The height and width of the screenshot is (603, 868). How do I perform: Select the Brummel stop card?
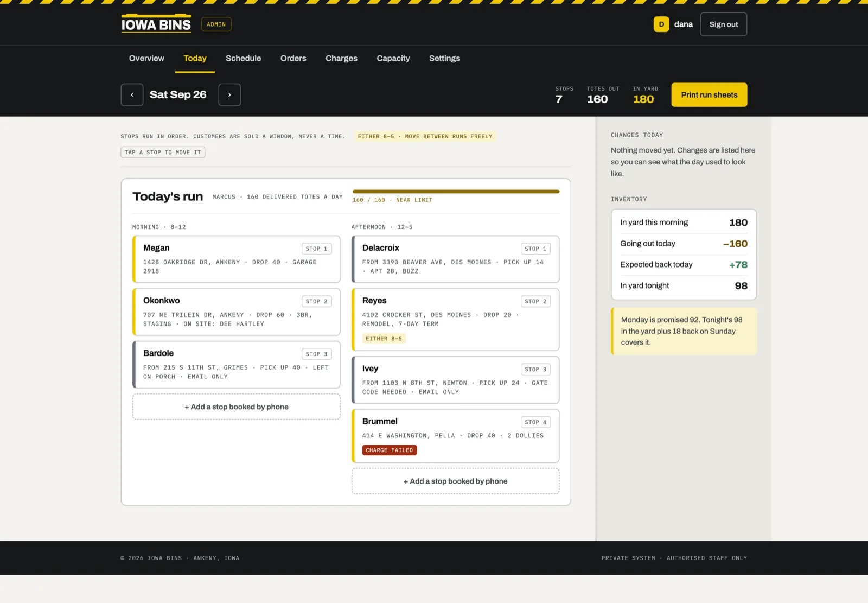(455, 436)
